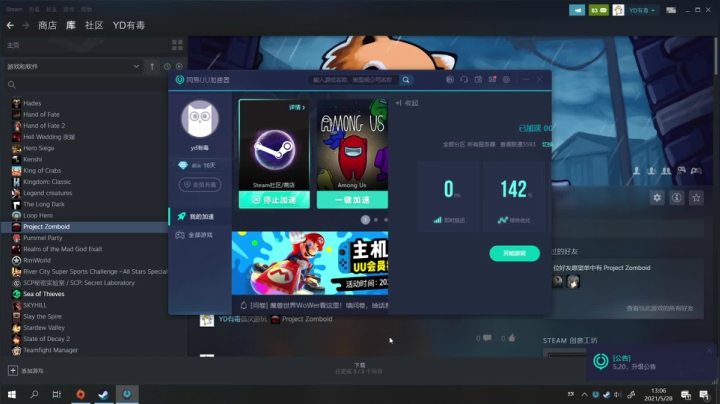Image resolution: width=720 pixels, height=404 pixels.
Task: Click 会员充值 membership recharge button
Action: (x=200, y=185)
